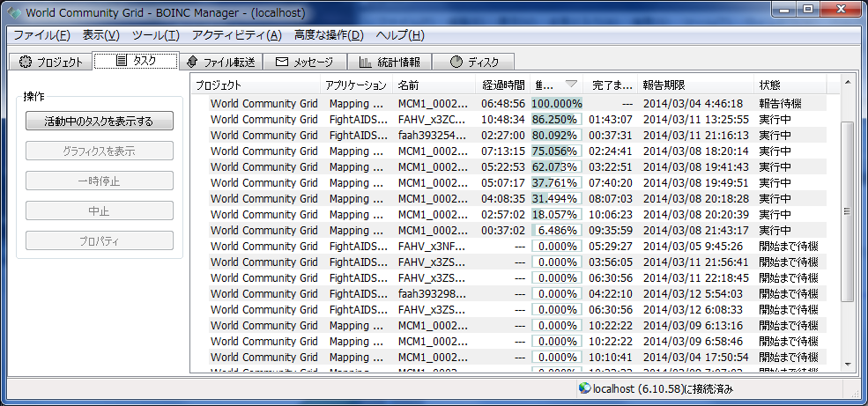The image size is (868, 406).
Task: Select task name FAHV_x3ZC...
Action: coord(433,120)
